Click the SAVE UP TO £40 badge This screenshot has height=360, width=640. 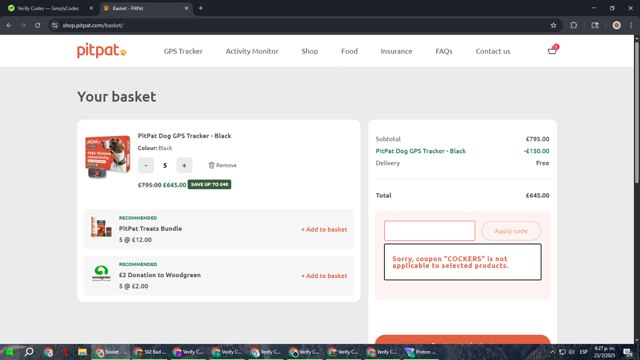pos(209,184)
